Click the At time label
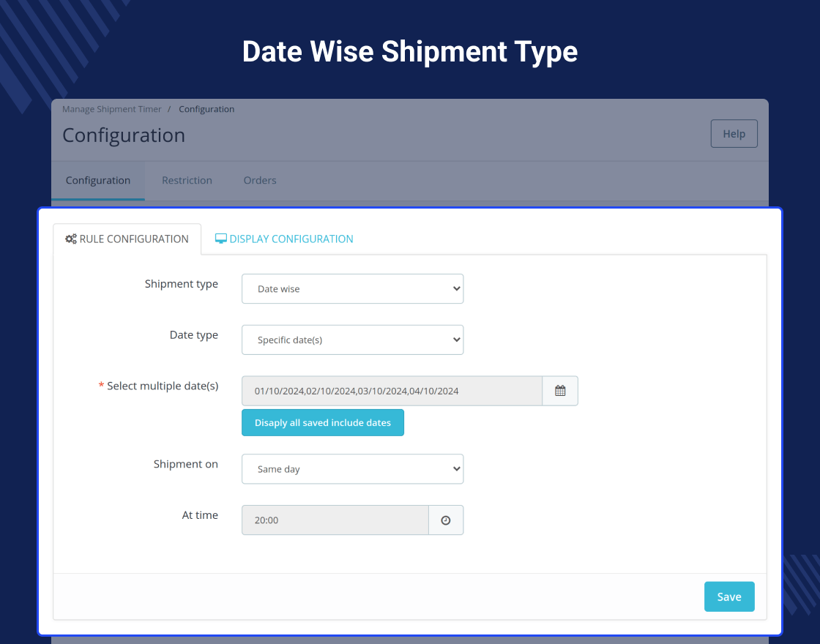The width and height of the screenshot is (820, 644). (x=200, y=515)
